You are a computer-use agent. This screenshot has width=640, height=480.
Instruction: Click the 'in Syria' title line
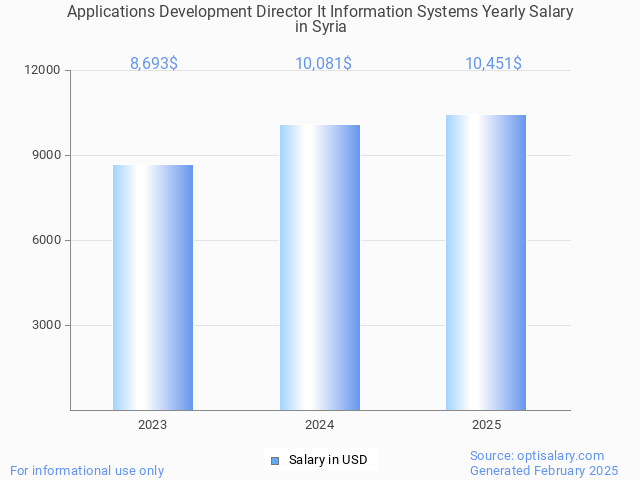pyautogui.click(x=320, y=27)
